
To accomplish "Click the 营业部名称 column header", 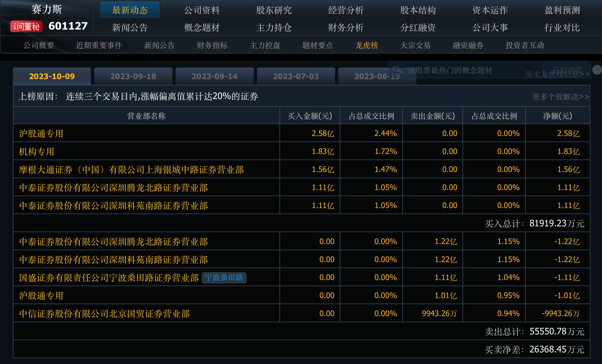I will [146, 116].
